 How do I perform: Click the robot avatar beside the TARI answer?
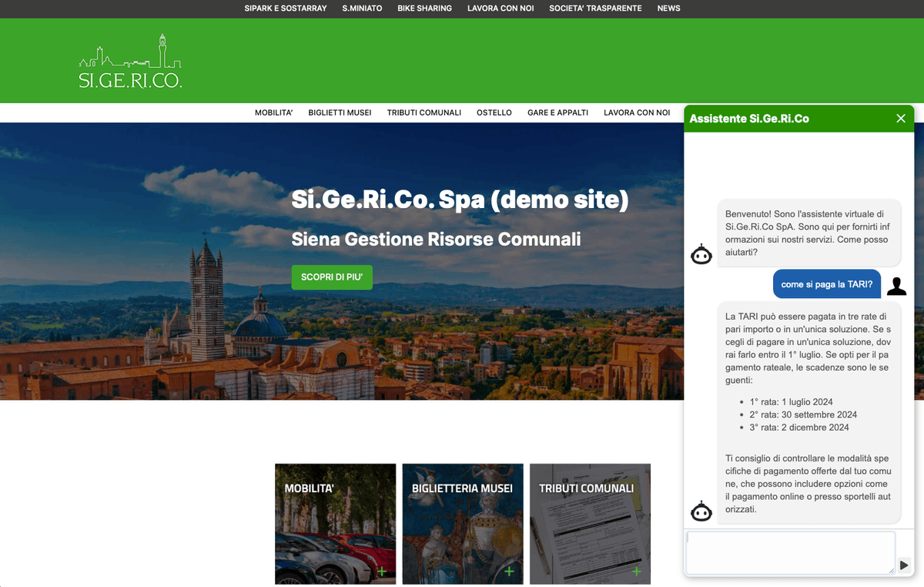point(701,511)
